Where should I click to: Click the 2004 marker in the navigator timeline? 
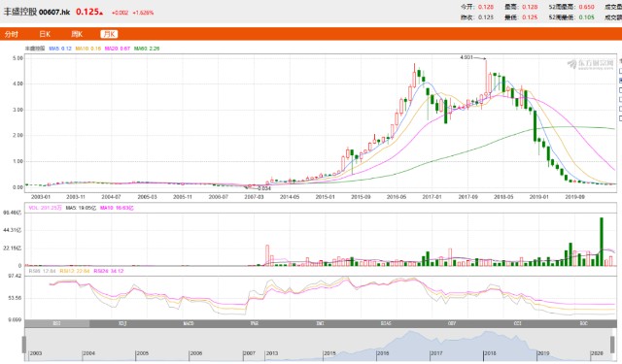[x=88, y=353]
